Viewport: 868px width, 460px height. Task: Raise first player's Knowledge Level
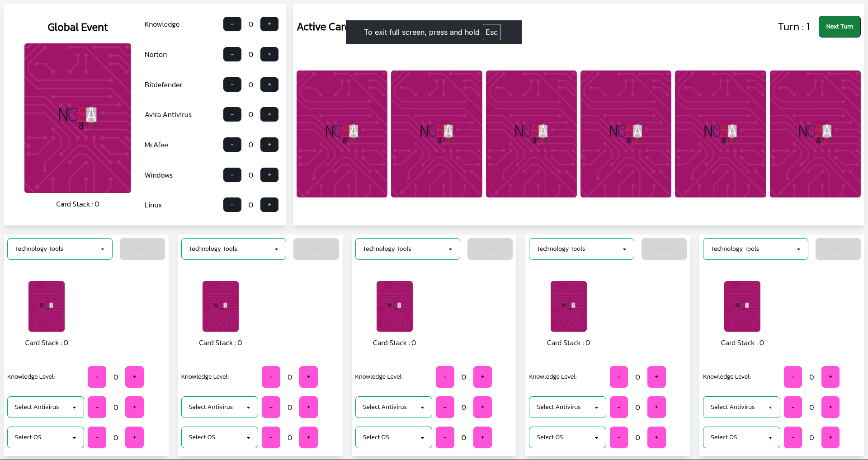tap(134, 377)
